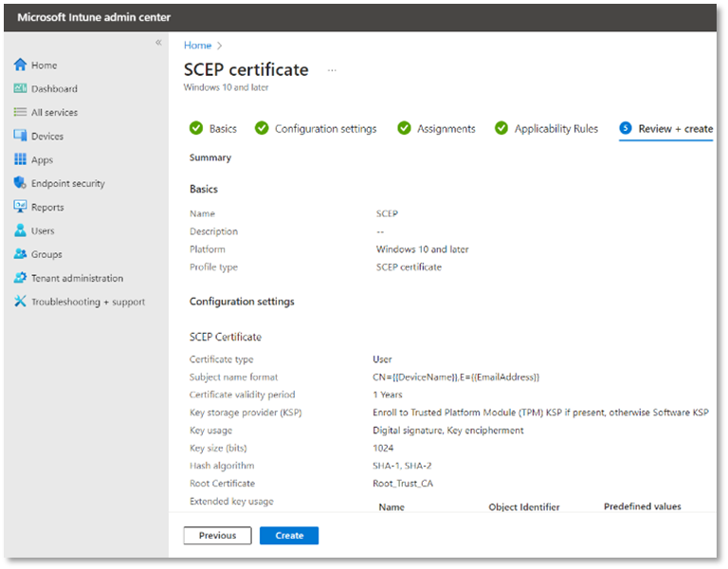Click the Reports icon in sidebar
Image resolution: width=728 pixels, height=569 pixels.
(x=20, y=208)
